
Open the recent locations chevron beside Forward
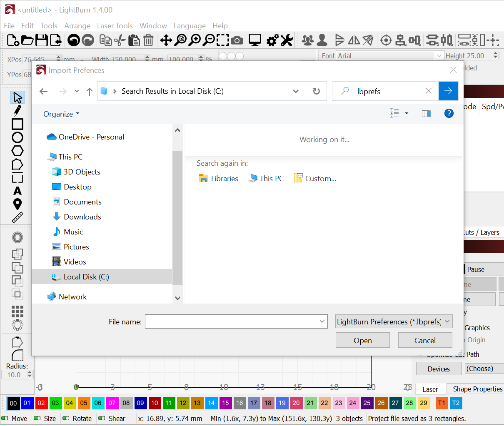click(77, 91)
